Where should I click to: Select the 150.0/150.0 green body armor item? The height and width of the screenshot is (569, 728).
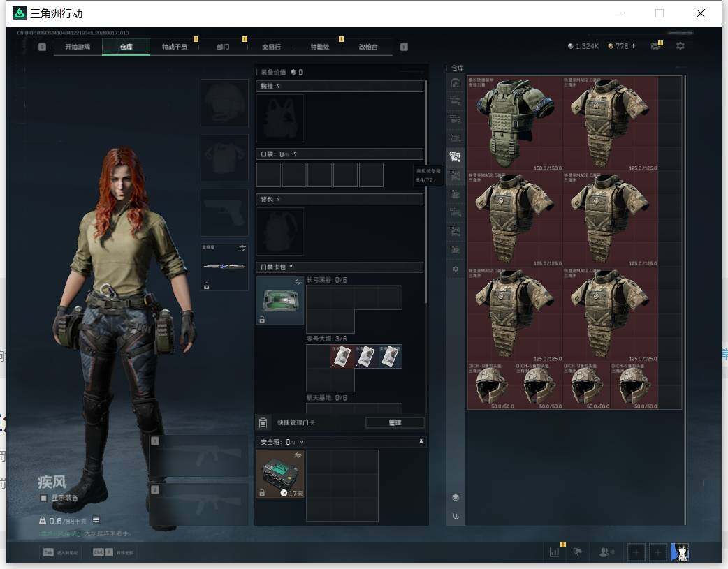point(514,124)
